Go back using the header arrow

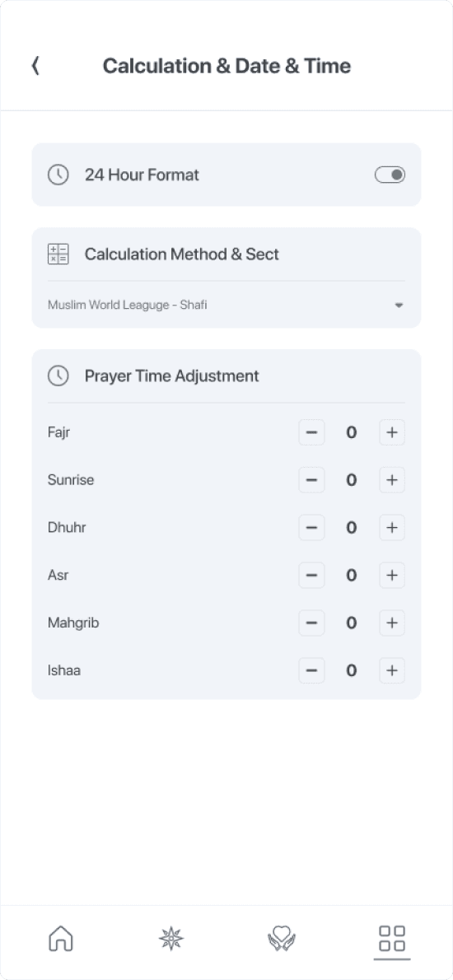(x=36, y=66)
